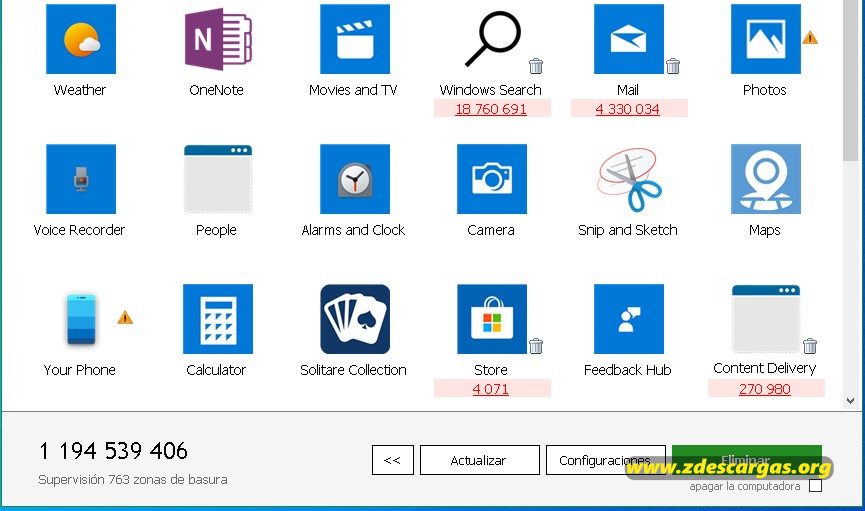Select the Calculator app icon
Screen dimensions: 865x511
pos(218,319)
